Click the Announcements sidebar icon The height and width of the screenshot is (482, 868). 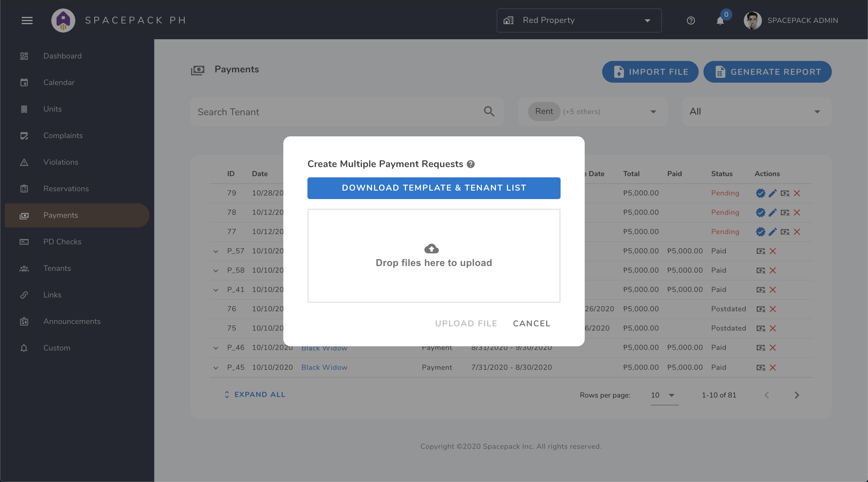pos(24,321)
